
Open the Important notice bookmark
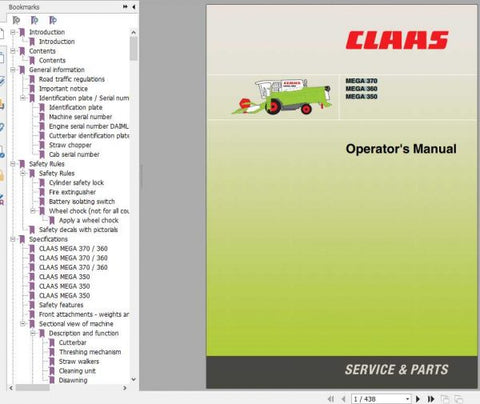click(x=63, y=89)
